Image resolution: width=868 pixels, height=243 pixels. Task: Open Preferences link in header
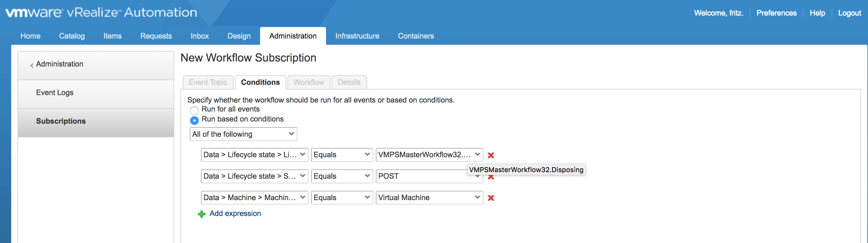[x=776, y=13]
